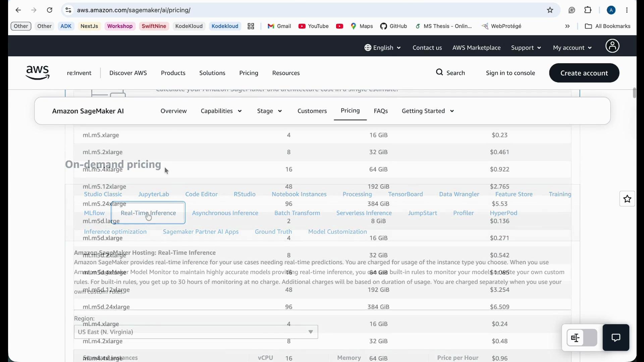Open site information icon in address bar

pos(68,10)
